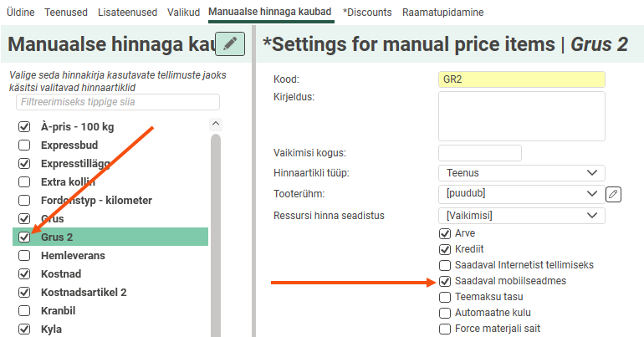Click the filter text field
Screen dimensions: 644x337
point(117,102)
